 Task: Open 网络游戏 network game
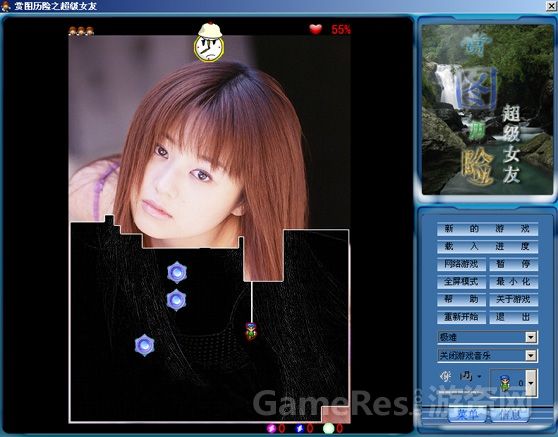[461, 264]
